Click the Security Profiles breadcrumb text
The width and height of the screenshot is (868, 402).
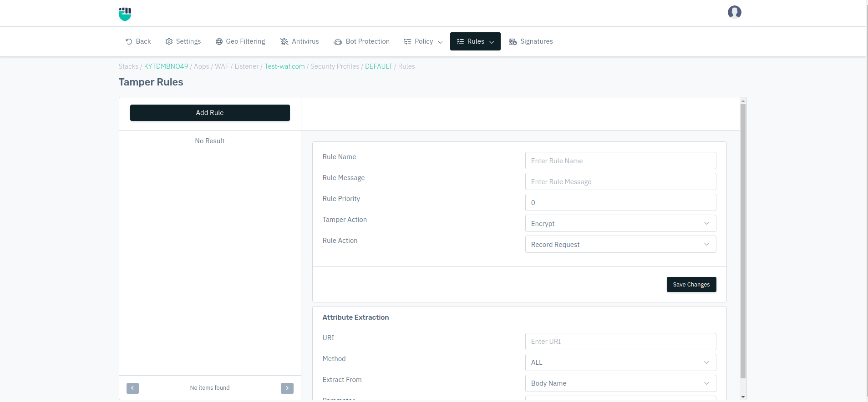tap(335, 66)
